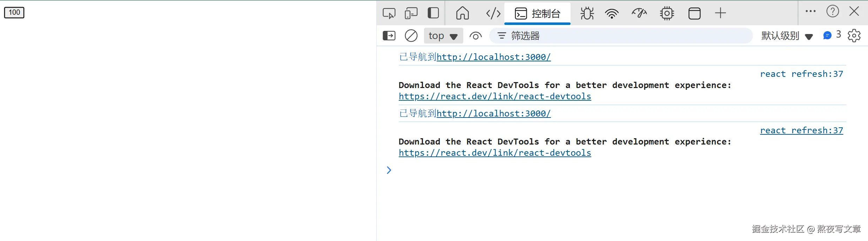This screenshot has width=868, height=241.
Task: Open second react-devtools download link
Action: (495, 153)
